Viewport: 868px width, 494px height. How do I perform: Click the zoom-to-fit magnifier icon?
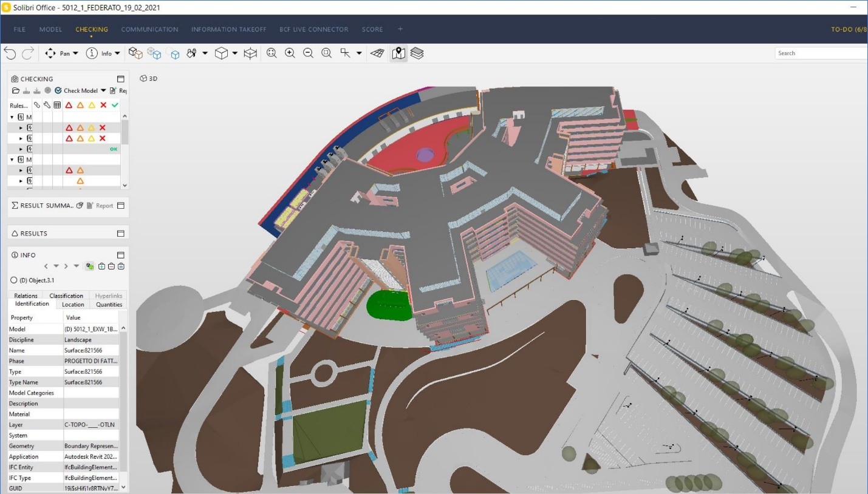tap(272, 53)
